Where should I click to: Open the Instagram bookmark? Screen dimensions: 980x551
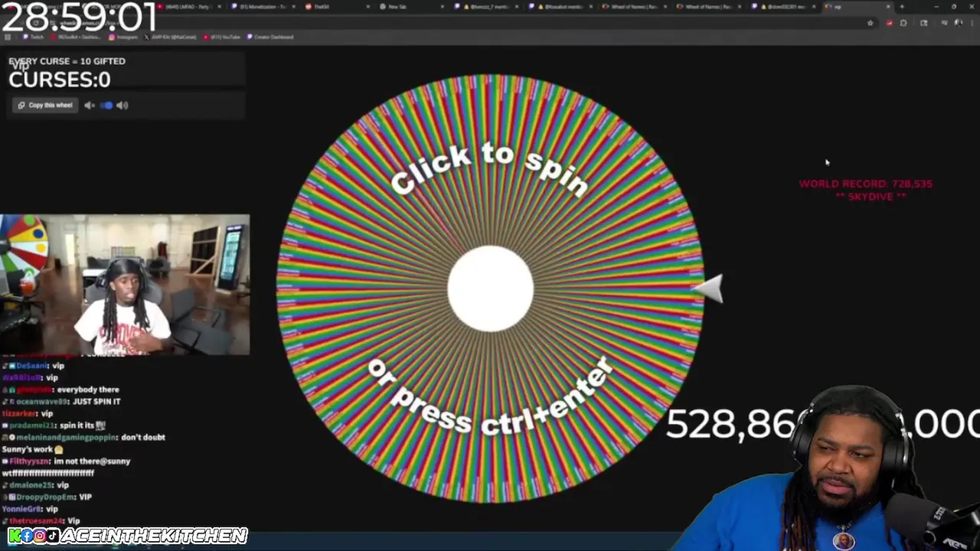pos(123,37)
